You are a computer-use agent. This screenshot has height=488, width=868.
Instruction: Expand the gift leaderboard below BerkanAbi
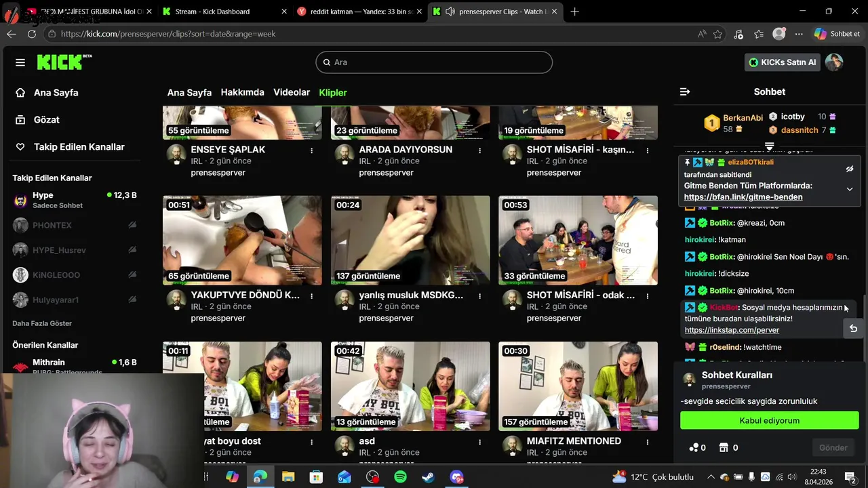click(770, 146)
